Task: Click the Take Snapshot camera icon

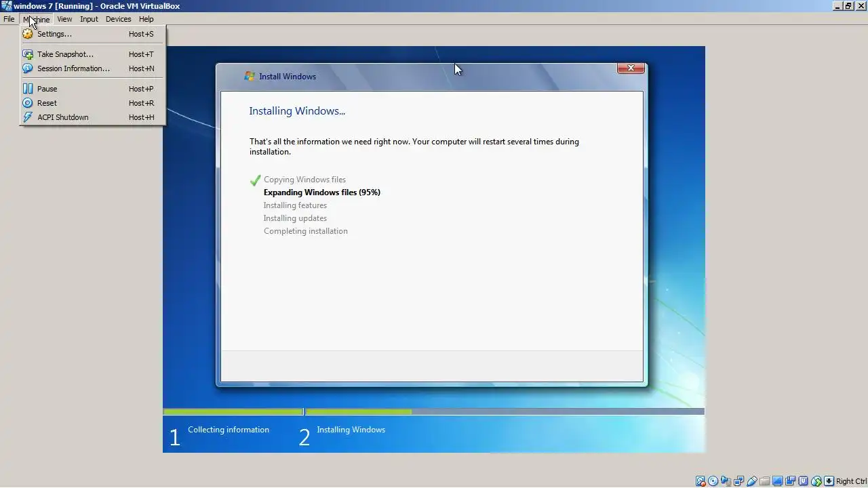Action: [28, 54]
